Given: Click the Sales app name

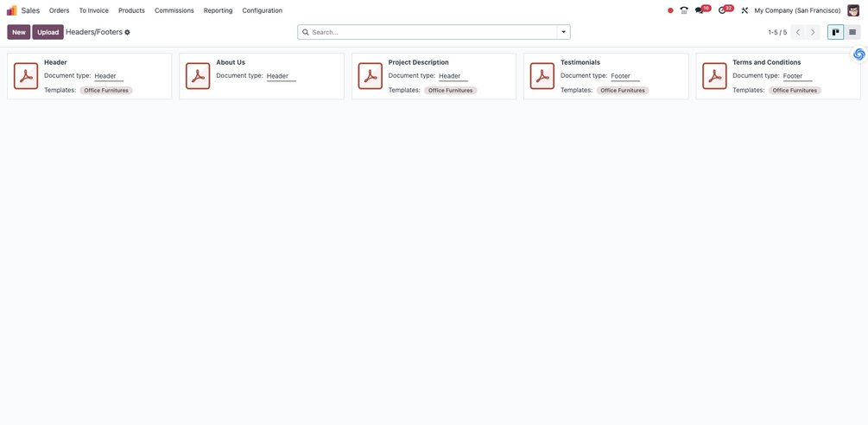Looking at the screenshot, I should tap(30, 10).
